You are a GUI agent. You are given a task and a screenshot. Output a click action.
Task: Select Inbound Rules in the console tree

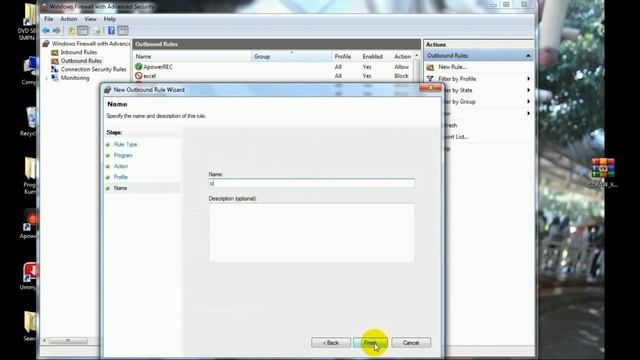pyautogui.click(x=79, y=52)
